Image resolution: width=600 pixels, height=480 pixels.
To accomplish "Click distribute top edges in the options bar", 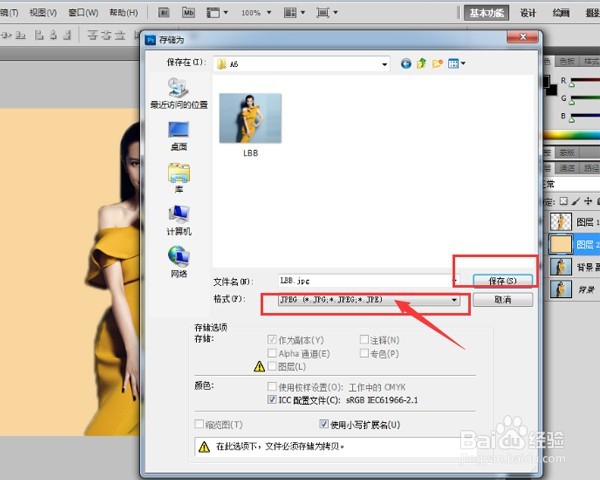I will click(92, 35).
